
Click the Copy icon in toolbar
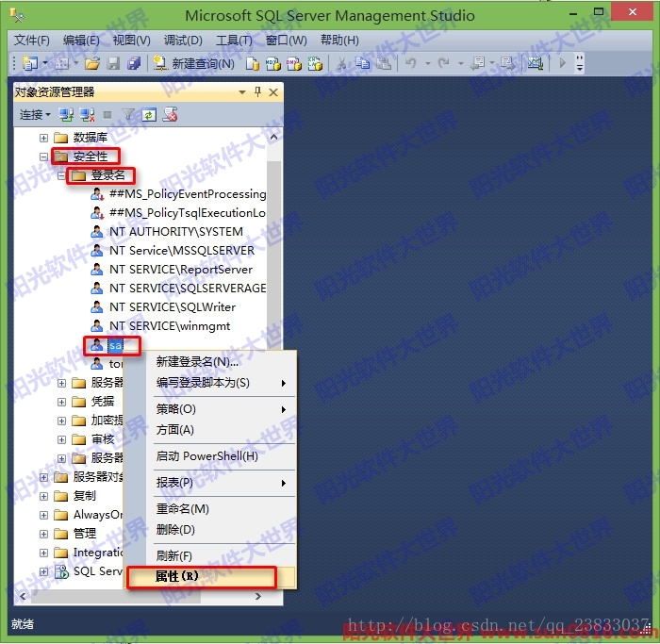click(x=362, y=63)
